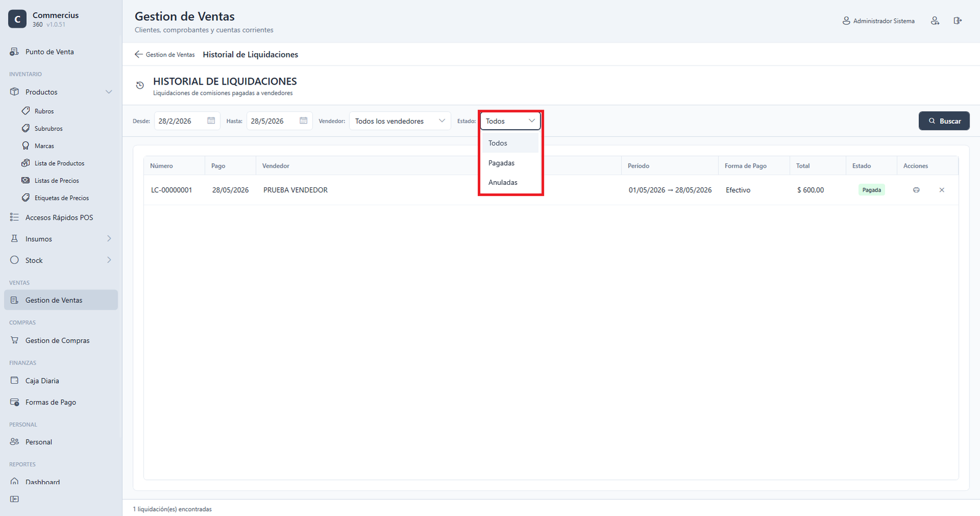The width and height of the screenshot is (980, 516).
Task: Open Gestion de Ventas sidebar item
Action: 61,300
